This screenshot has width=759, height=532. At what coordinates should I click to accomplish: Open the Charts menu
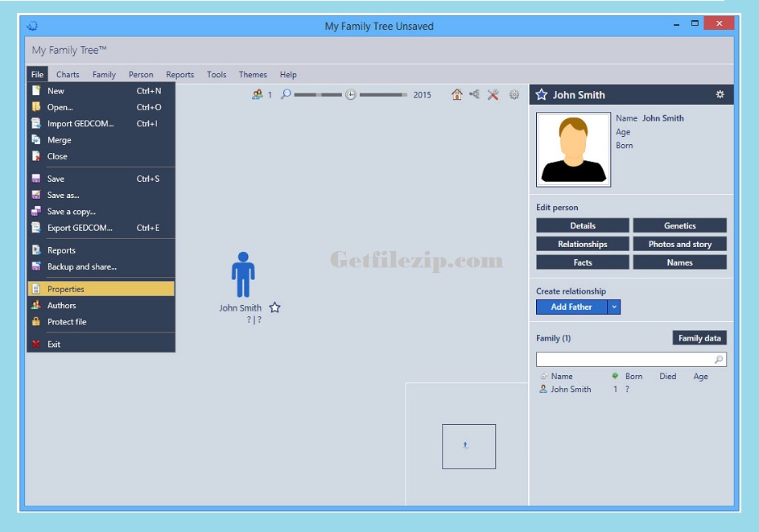[x=68, y=75]
